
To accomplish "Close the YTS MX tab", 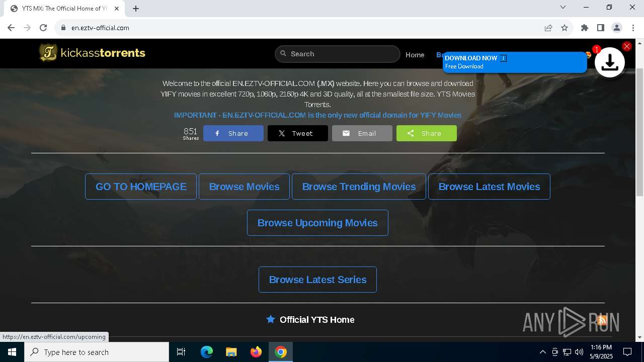I will coord(116,9).
